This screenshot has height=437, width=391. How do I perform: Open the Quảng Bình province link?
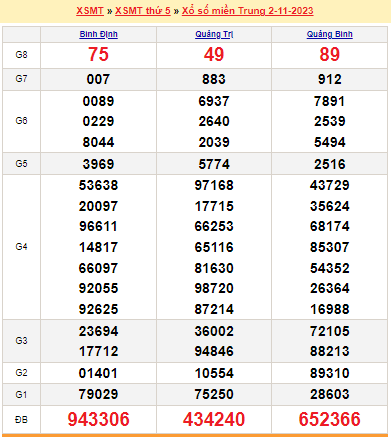(x=329, y=34)
